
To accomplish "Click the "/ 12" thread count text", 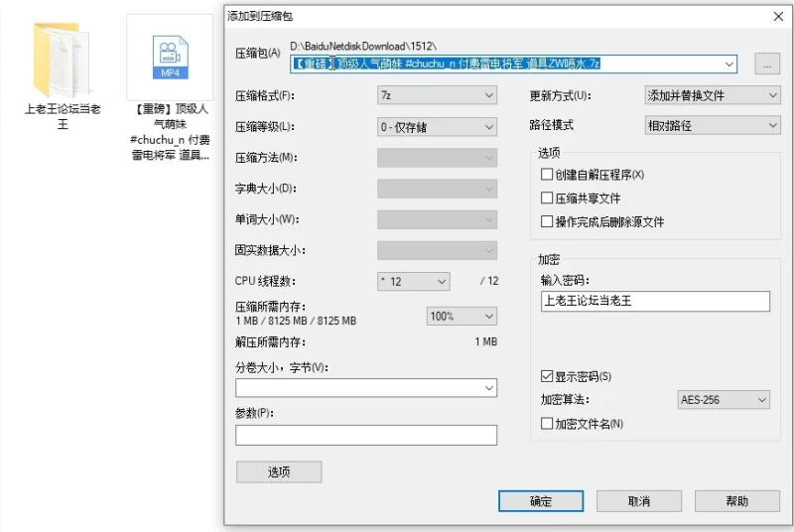I will pyautogui.click(x=489, y=281).
